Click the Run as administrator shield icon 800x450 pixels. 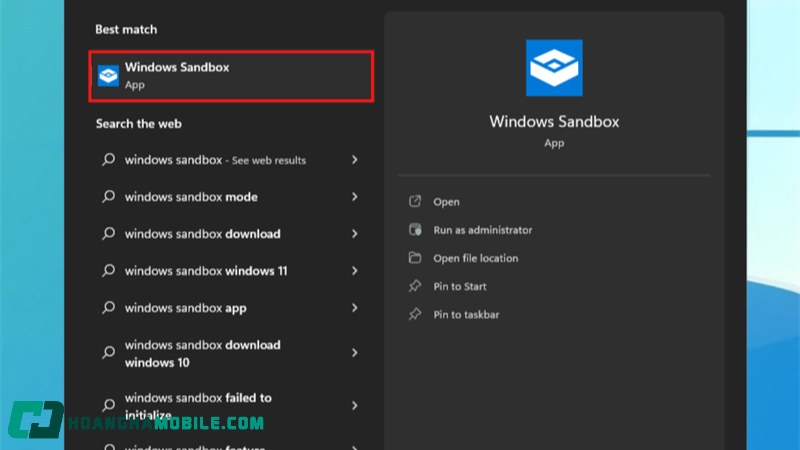click(415, 230)
